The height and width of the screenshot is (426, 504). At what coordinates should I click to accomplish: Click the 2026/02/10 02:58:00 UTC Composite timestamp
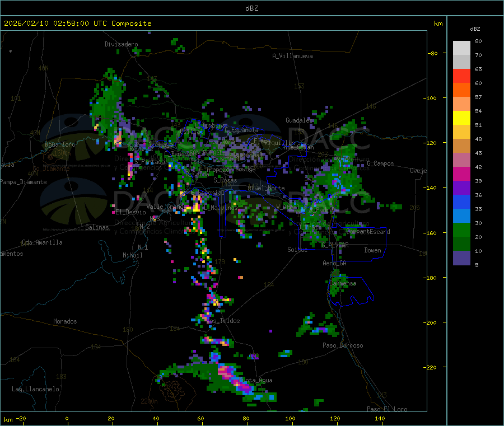pyautogui.click(x=77, y=24)
